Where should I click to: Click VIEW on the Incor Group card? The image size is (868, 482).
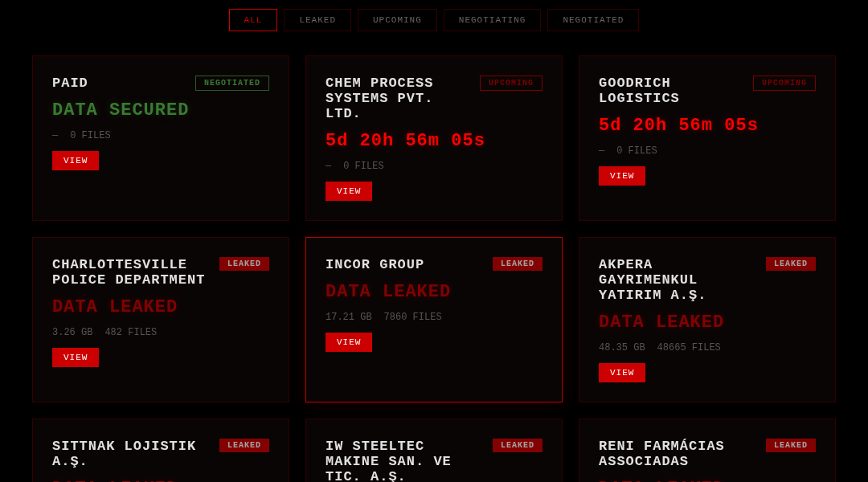click(x=349, y=342)
